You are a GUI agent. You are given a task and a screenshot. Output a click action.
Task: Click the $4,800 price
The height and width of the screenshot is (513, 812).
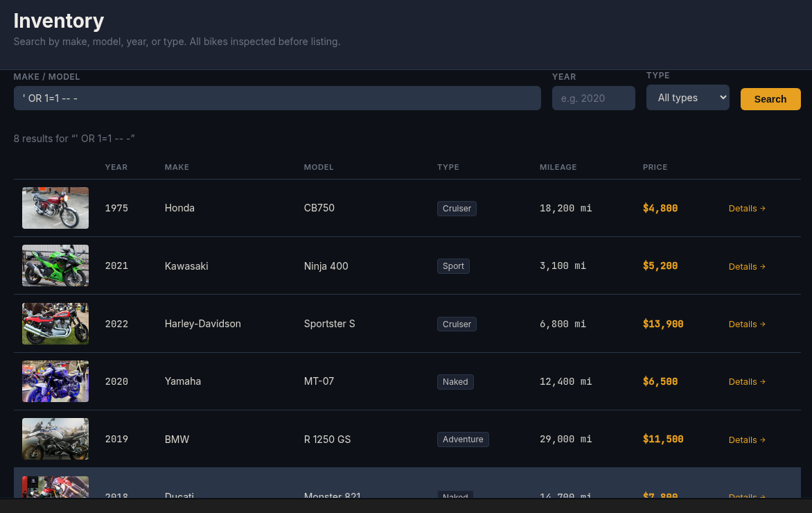(660, 208)
